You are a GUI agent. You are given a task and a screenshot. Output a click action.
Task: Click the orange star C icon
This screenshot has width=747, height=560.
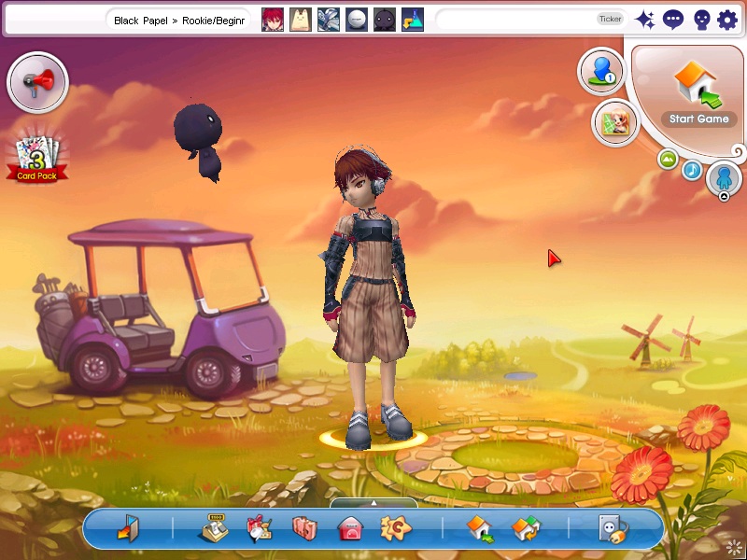396,528
